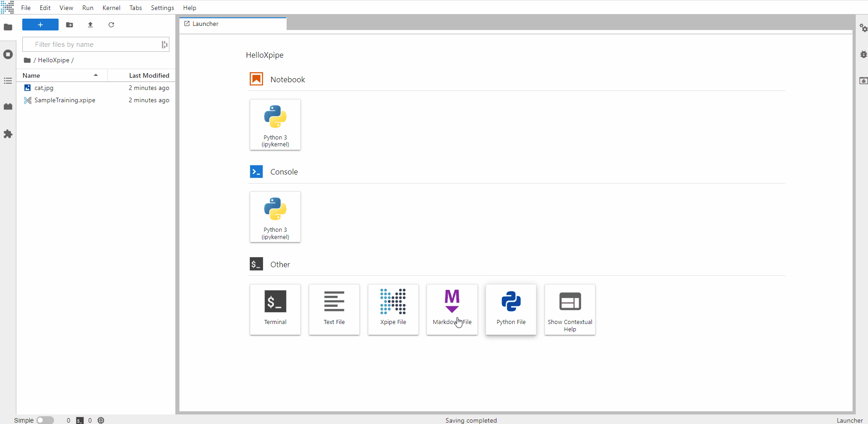Click the Xpipe logo in menu bar
Screen dimensions: 868x424
tap(8, 7)
